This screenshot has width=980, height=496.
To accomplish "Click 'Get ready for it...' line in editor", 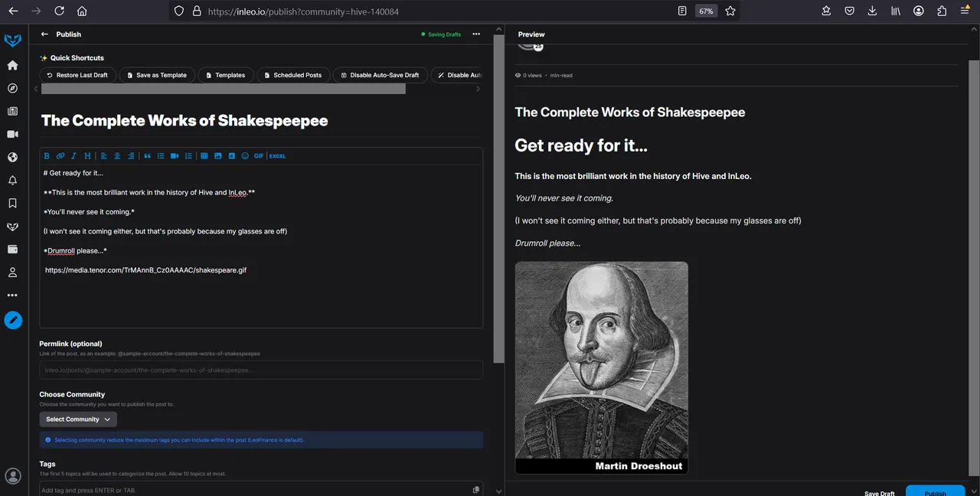I will (73, 173).
